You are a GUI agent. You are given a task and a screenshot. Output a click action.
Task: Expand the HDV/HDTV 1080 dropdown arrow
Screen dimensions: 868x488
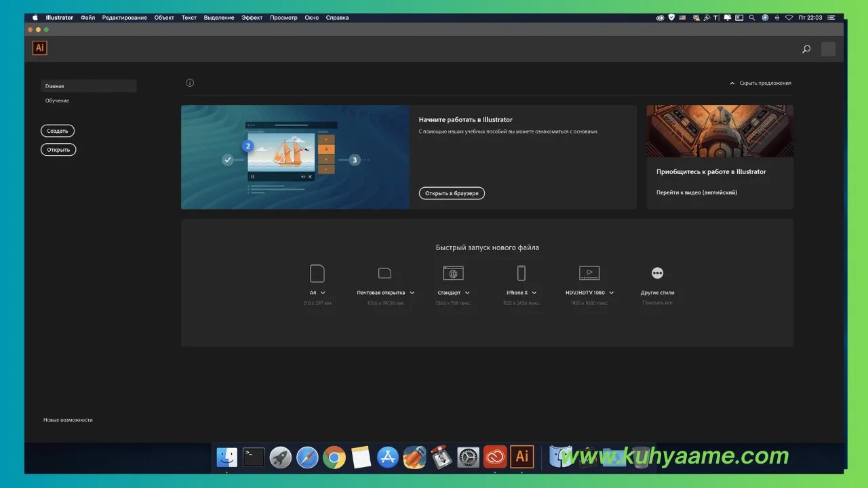pos(611,293)
